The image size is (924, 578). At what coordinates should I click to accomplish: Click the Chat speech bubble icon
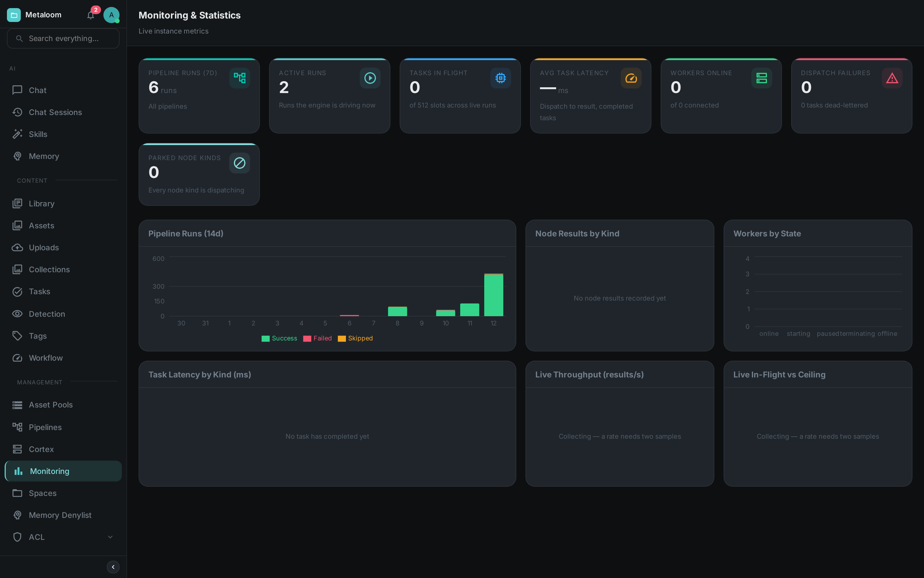pos(17,90)
